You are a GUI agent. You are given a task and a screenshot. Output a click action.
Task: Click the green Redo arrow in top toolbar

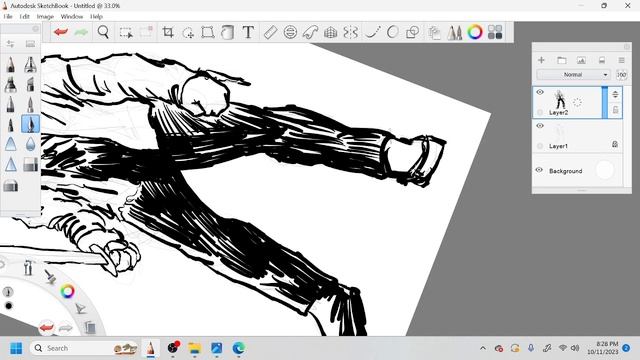click(x=81, y=32)
